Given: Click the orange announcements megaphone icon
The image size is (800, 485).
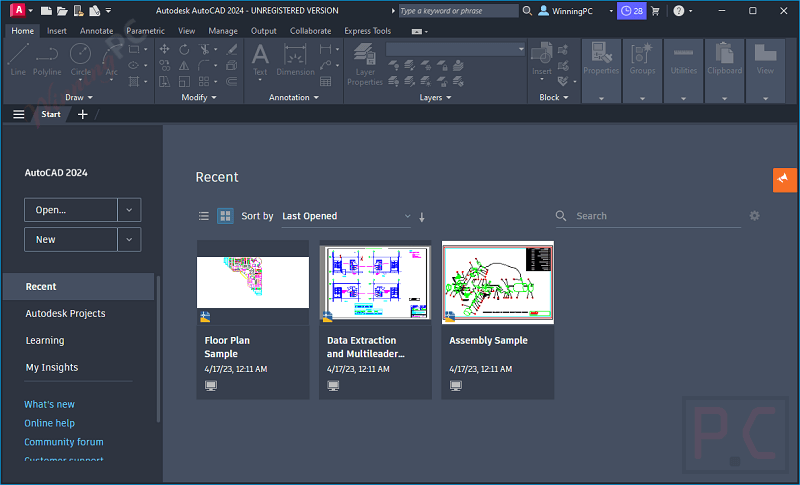Looking at the screenshot, I should click(784, 180).
